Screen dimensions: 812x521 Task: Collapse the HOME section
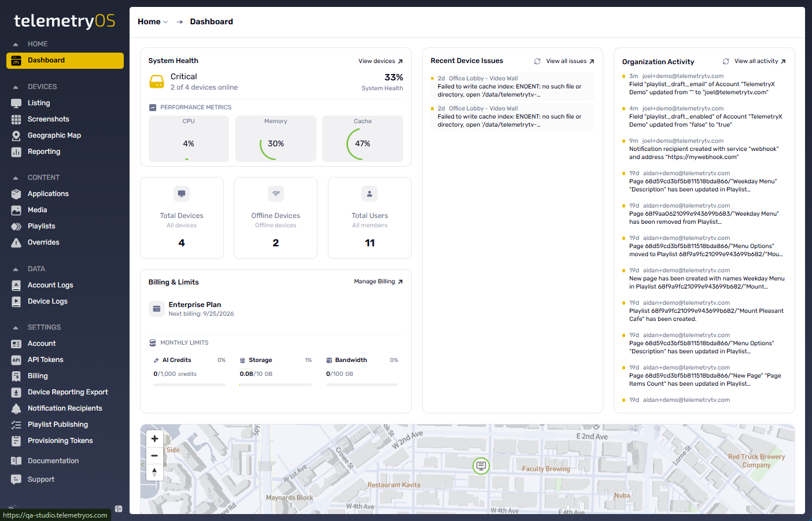click(16, 44)
